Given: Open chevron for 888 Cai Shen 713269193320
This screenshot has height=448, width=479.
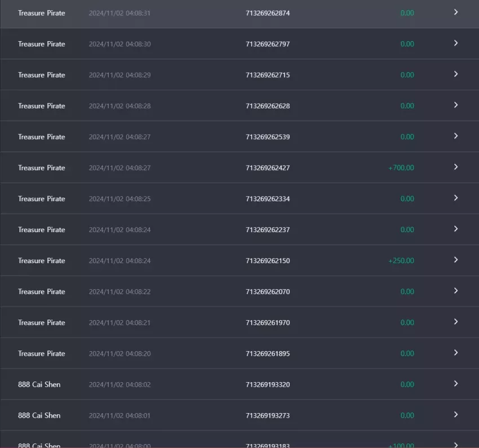Looking at the screenshot, I should click(455, 384).
